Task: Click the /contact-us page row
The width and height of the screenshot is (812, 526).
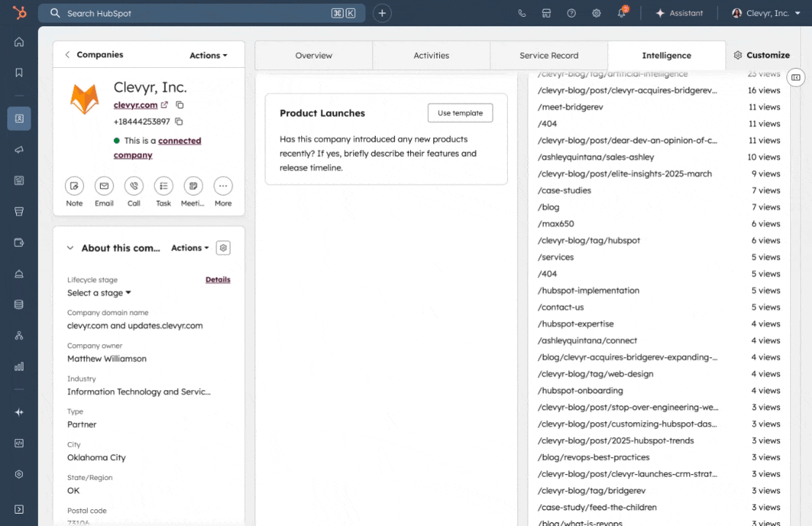Action: [x=659, y=307]
